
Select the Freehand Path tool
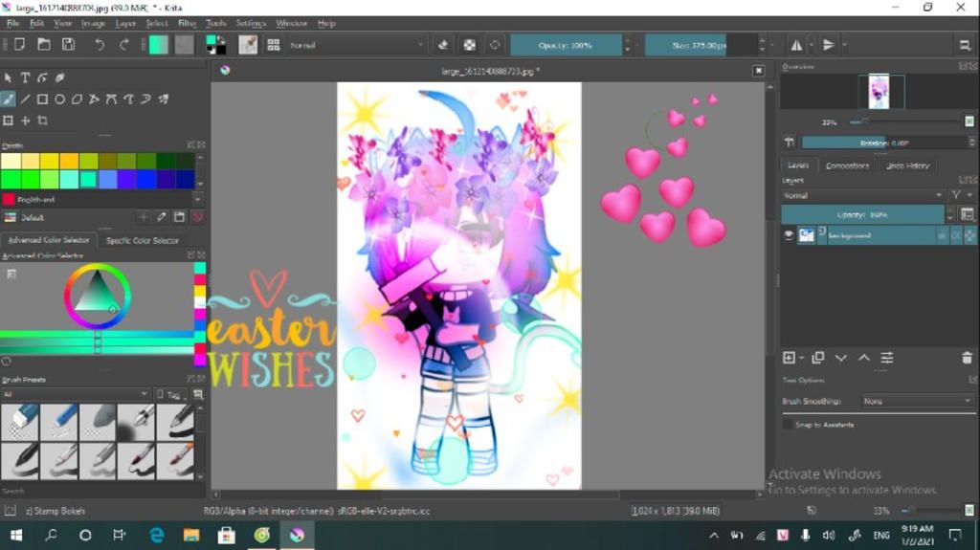click(x=129, y=99)
